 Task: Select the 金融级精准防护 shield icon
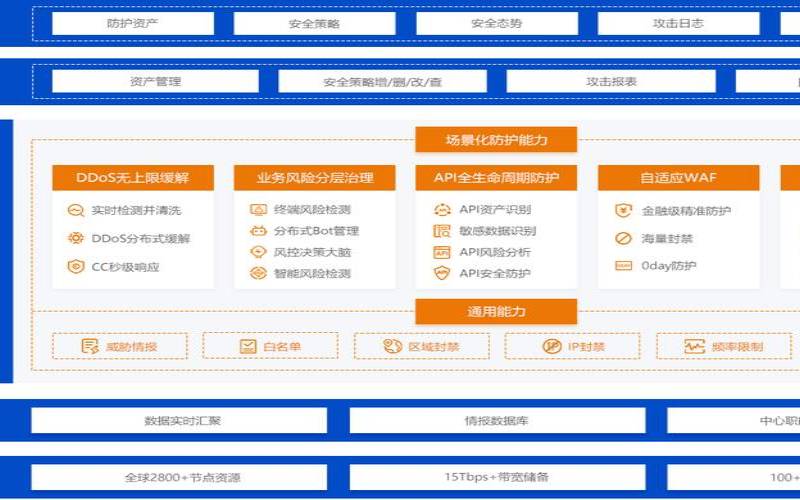pos(623,211)
